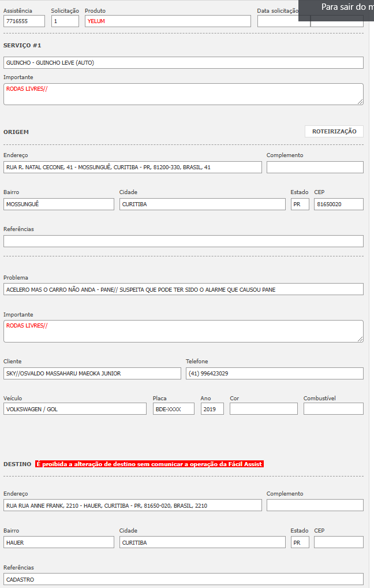
Task: Click the empty Combustível field
Action: (333, 409)
